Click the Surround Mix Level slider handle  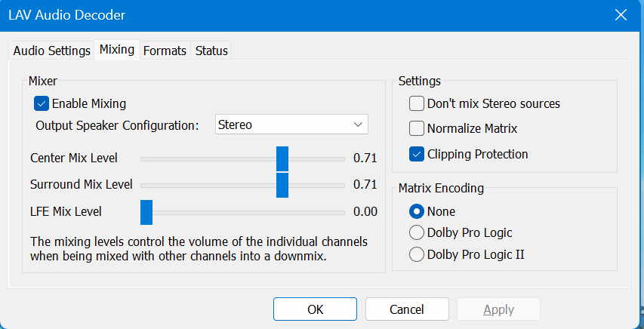[282, 185]
